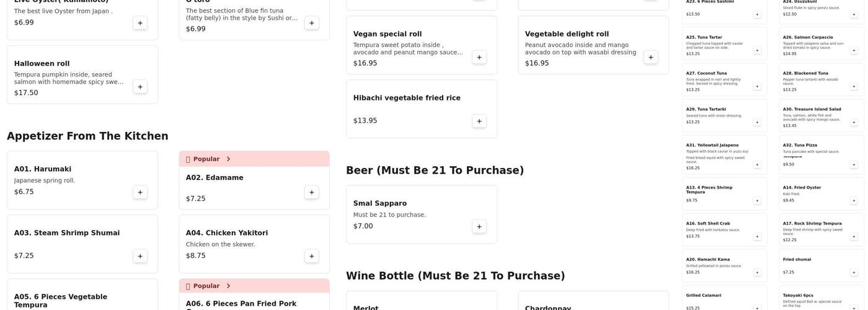Viewport: 868px width, 310px height.
Task: Expand Popular banner above A06. Pan Fried Pork
Action: click(228, 286)
